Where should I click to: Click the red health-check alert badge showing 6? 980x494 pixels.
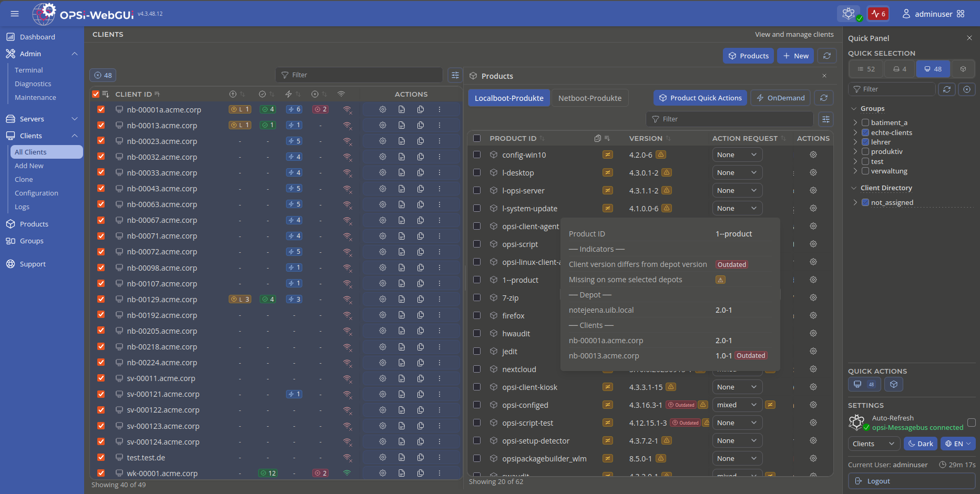878,14
